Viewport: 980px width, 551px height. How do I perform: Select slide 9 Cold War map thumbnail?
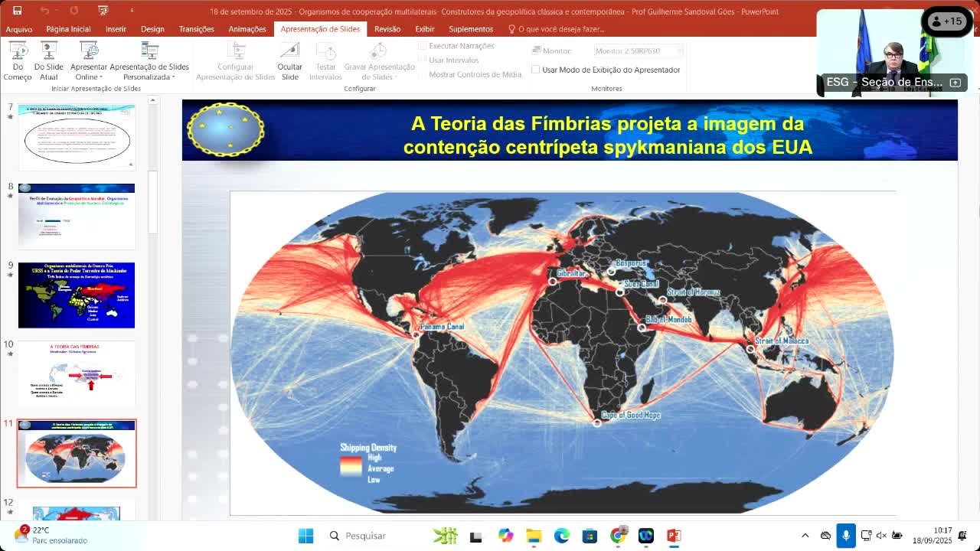[x=77, y=295]
